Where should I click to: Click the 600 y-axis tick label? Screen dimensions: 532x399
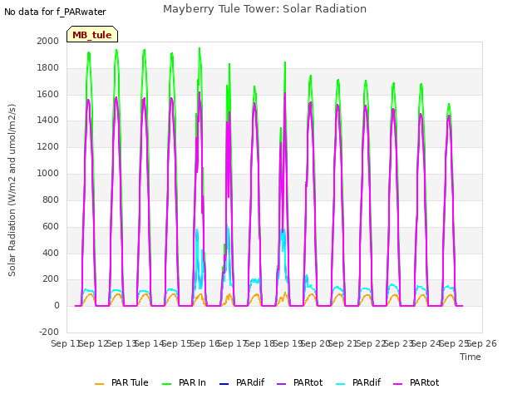(x=51, y=226)
